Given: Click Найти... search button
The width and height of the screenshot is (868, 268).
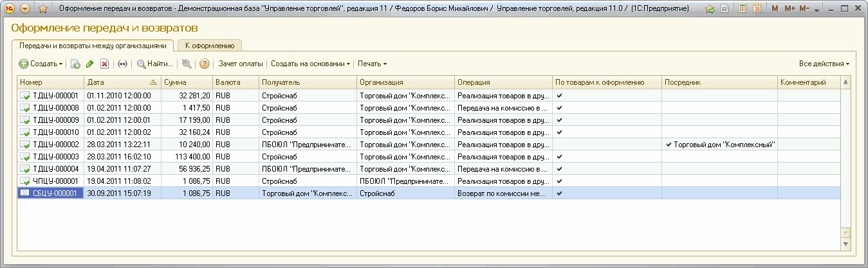Looking at the screenshot, I should point(154,64).
